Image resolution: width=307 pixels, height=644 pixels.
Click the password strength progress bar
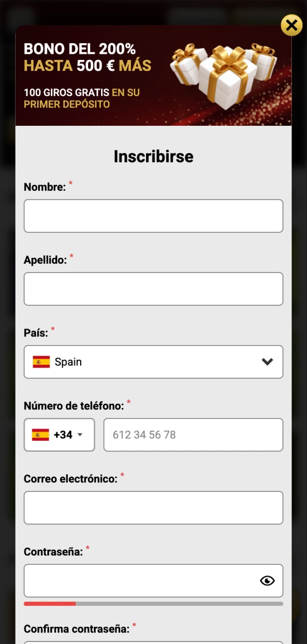[x=153, y=603]
